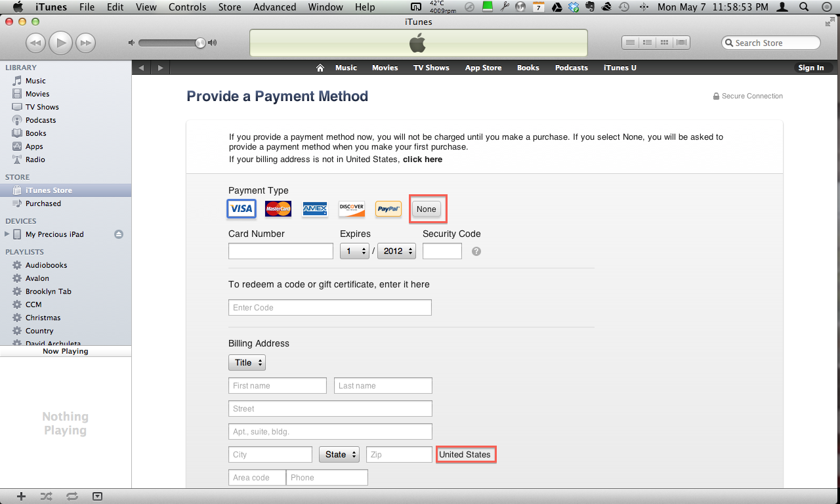Navigate forward in the store
Viewport: 840px width, 504px height.
tap(160, 68)
